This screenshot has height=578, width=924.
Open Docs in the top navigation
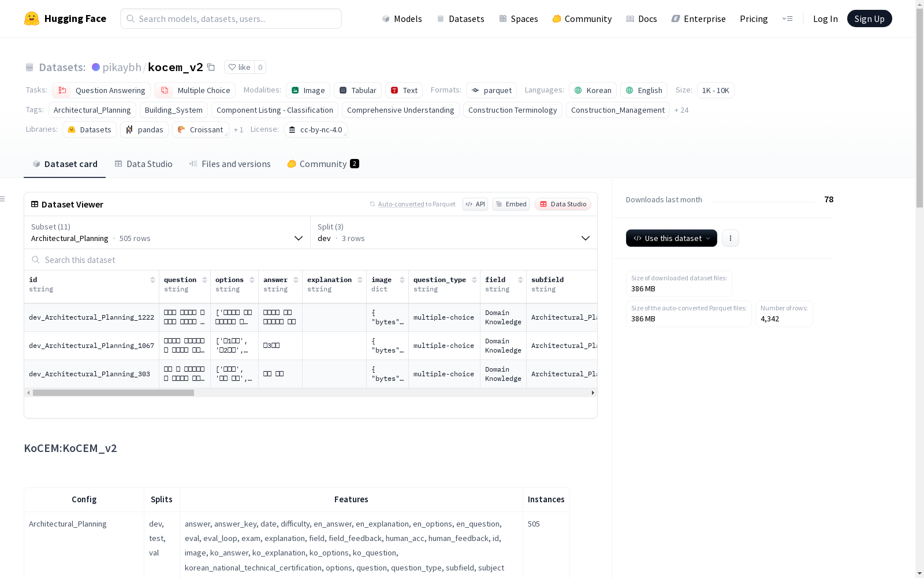tap(642, 18)
